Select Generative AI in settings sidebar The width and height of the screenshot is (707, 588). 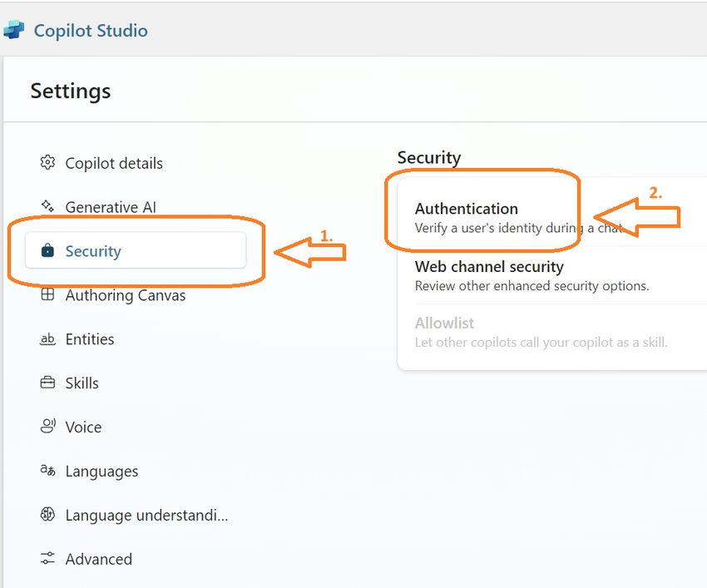[111, 207]
